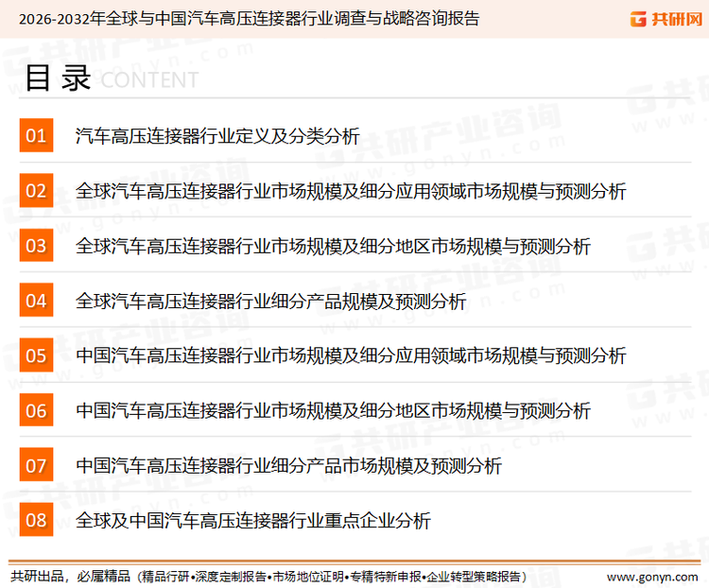
Task: Open chapter 全球汽车高压连接器行业市场规模及细分地区市场规模与预测分析
Action: click(334, 246)
